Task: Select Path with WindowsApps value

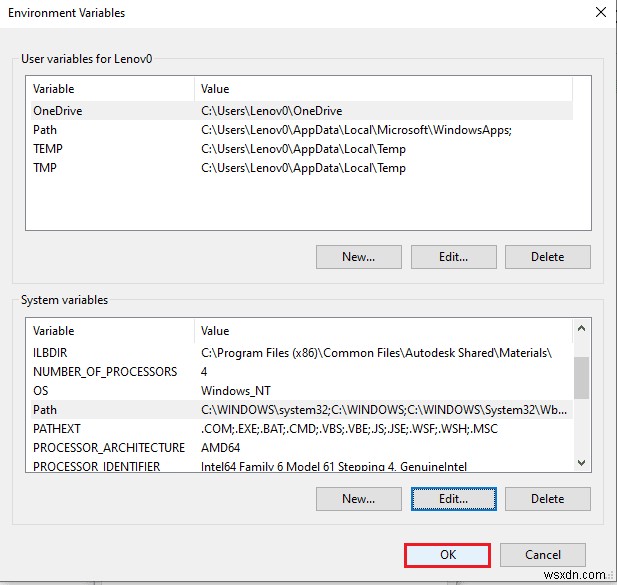Action: (302, 130)
